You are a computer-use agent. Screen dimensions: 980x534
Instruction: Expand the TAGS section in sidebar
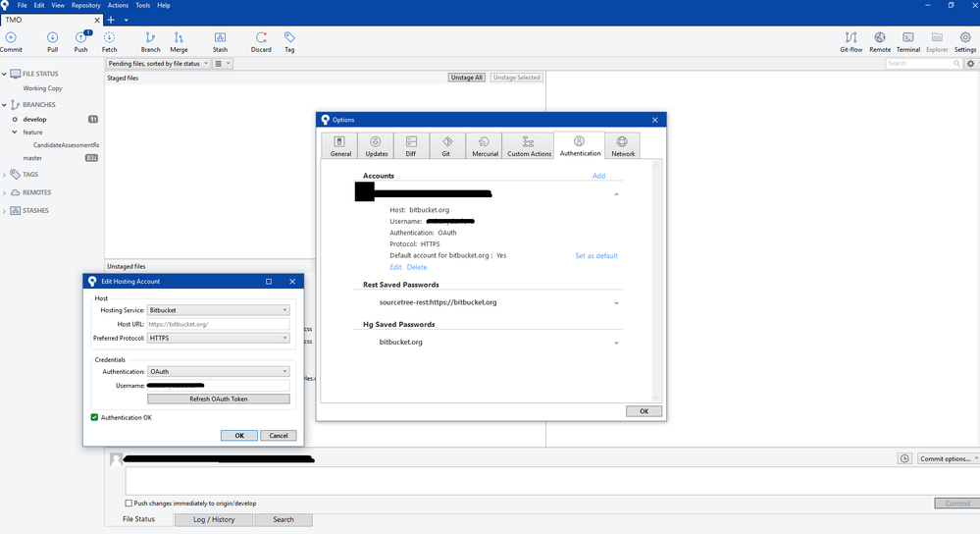[5, 175]
